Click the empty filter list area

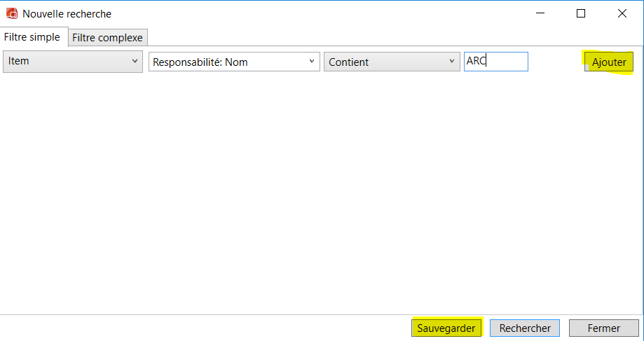(x=315, y=189)
